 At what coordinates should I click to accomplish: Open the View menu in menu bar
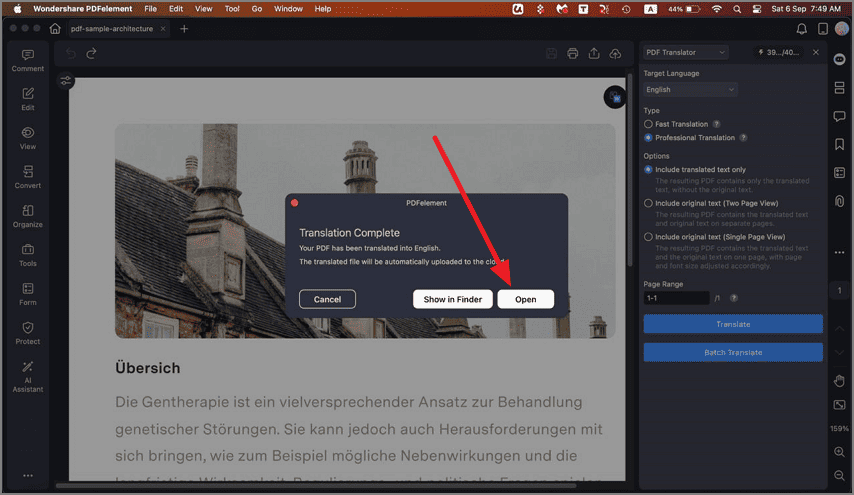click(x=204, y=9)
